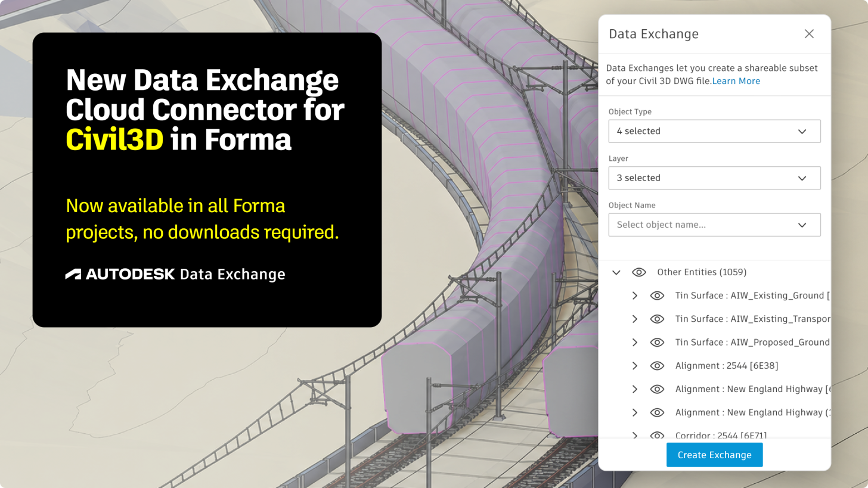
Task: Toggle eye icon for second New England Highway alignment
Action: 657,412
